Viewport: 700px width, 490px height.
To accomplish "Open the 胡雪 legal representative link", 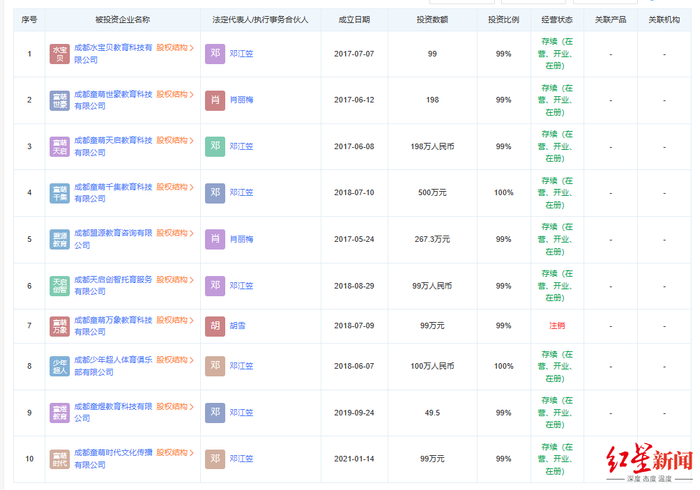I will tap(238, 325).
